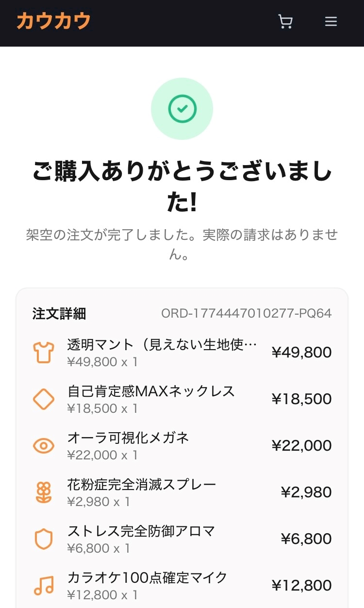This screenshot has width=364, height=608.
Task: Click the 花粉症完全消滅スプレー item name
Action: (x=142, y=484)
